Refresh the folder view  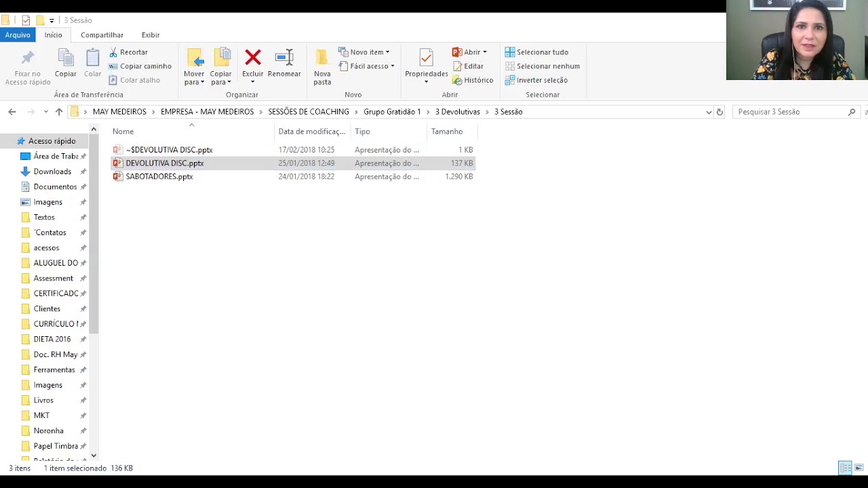pos(719,112)
